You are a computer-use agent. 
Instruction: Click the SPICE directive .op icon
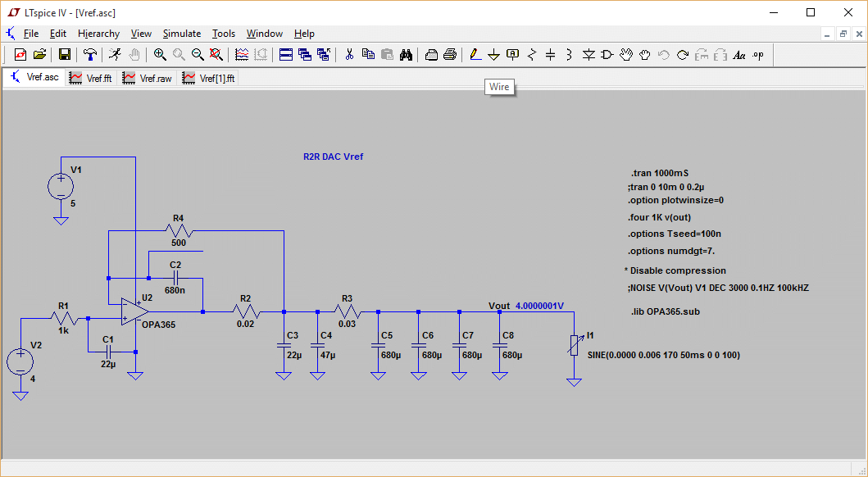click(758, 55)
